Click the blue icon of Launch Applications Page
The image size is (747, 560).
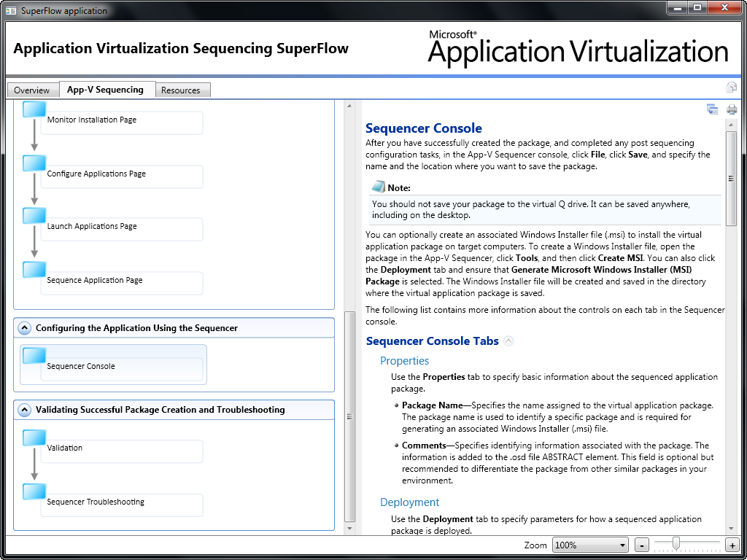(x=34, y=216)
